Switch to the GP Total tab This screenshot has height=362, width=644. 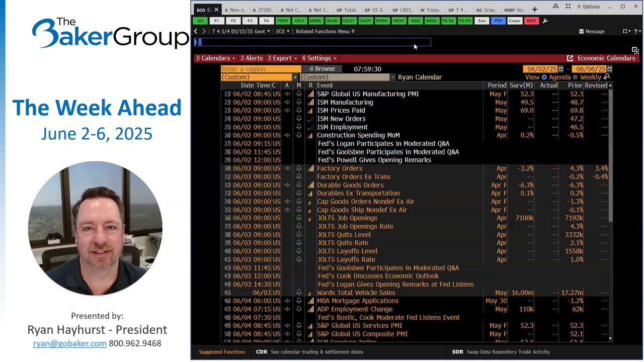pyautogui.click(x=347, y=10)
